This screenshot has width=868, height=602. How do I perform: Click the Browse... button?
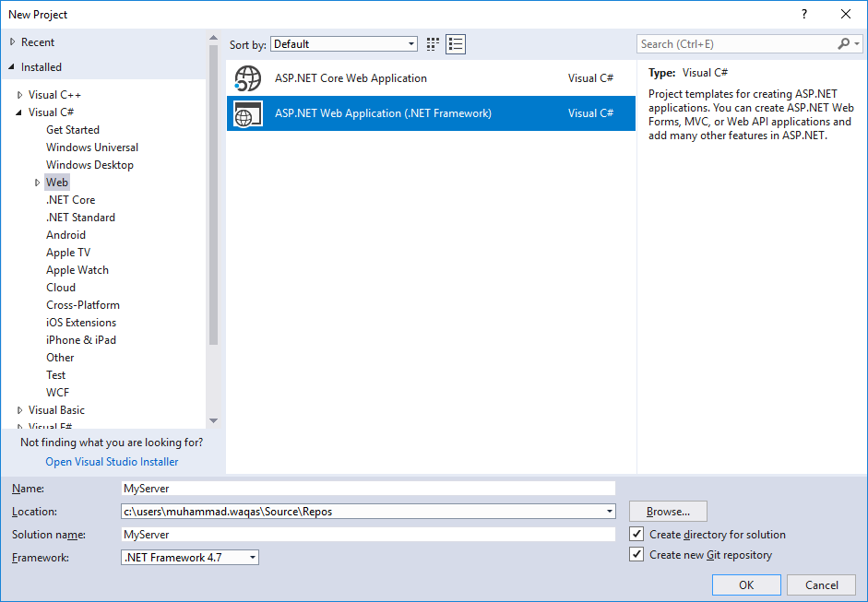click(668, 512)
